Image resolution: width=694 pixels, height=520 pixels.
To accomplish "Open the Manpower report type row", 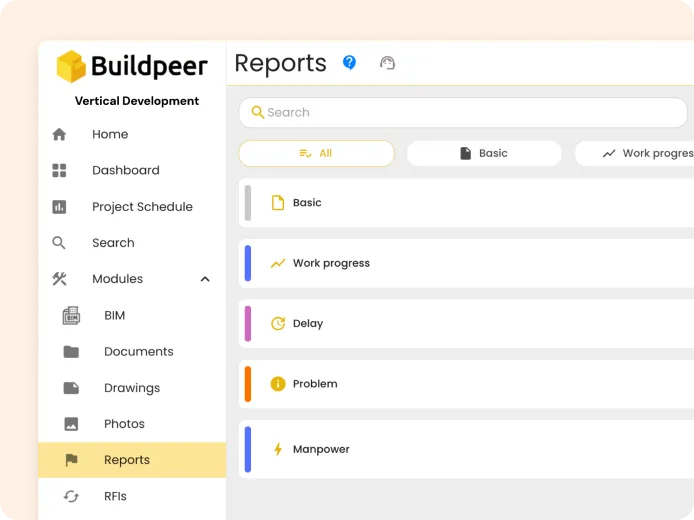I will coord(467,449).
